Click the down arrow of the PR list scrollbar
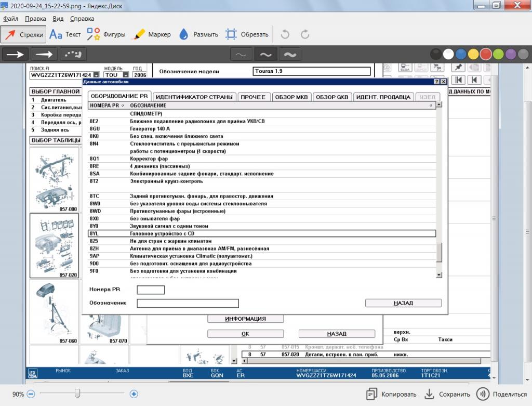532x406 pixels. click(439, 274)
